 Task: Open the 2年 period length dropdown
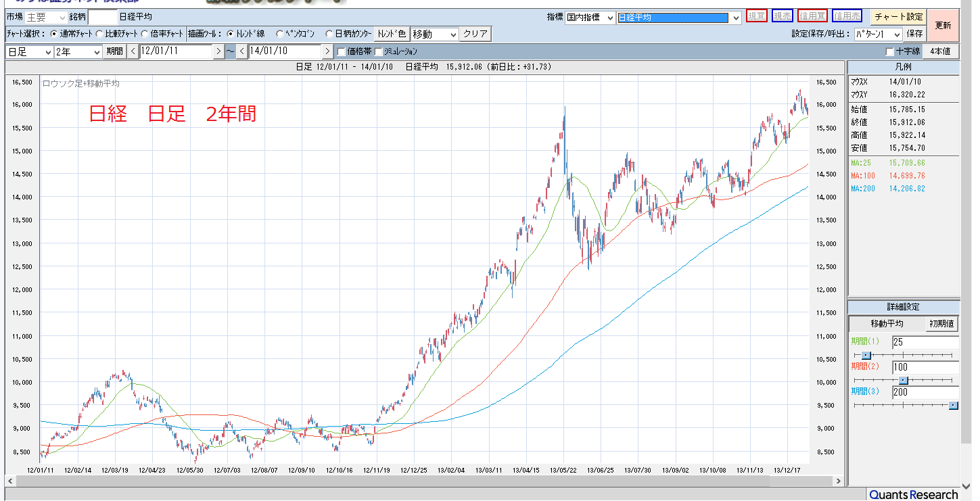78,51
